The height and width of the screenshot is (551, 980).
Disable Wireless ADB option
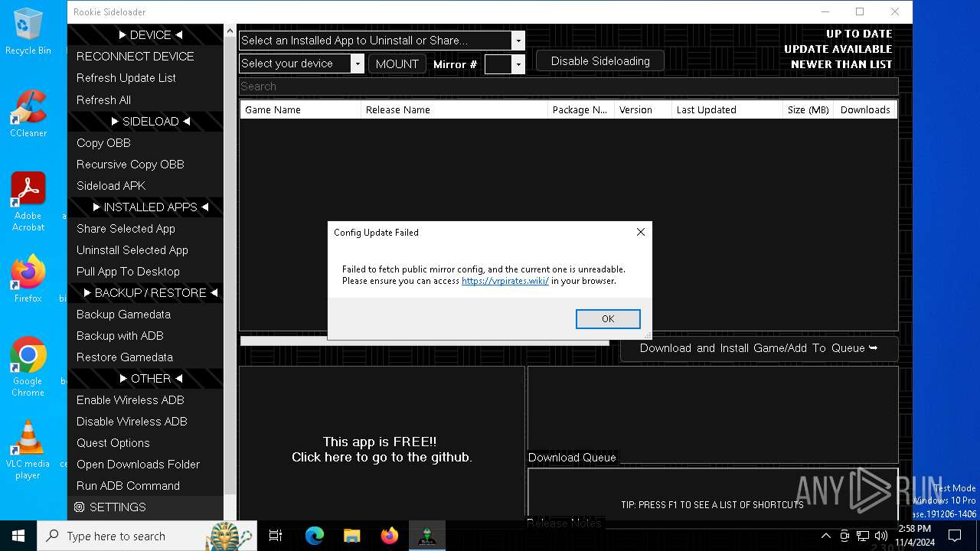pyautogui.click(x=145, y=422)
